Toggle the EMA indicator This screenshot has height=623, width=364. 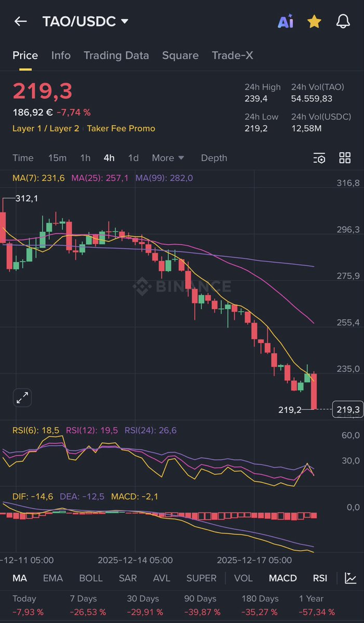[x=53, y=578]
